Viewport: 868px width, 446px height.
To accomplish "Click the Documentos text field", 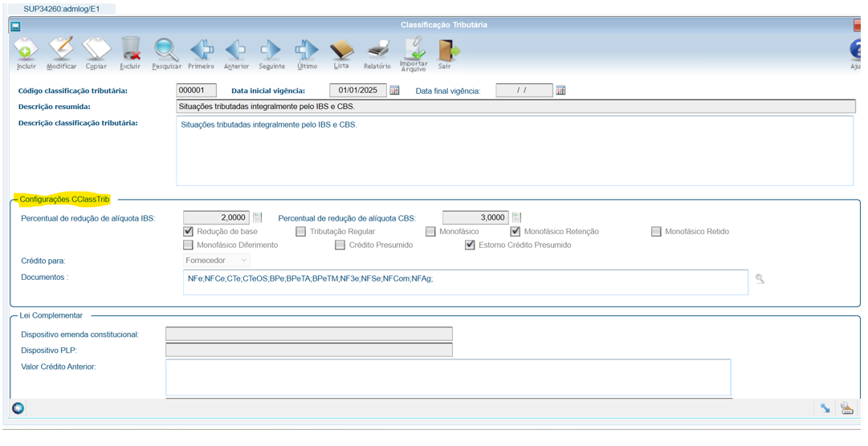I will coord(466,282).
